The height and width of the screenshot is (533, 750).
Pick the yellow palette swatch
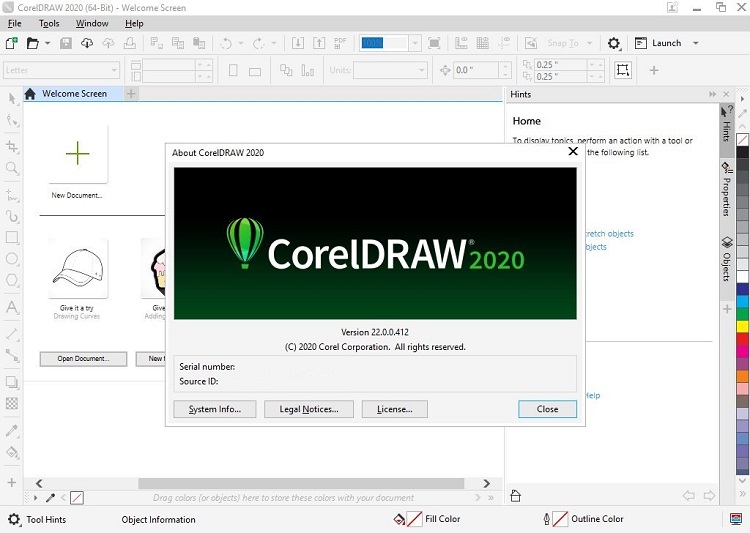(742, 326)
